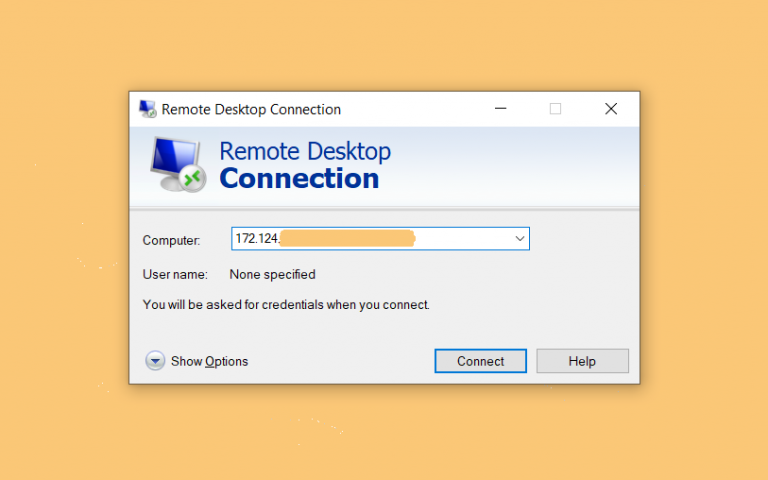Click the Show Options label
This screenshot has width=768, height=480.
coord(209,361)
